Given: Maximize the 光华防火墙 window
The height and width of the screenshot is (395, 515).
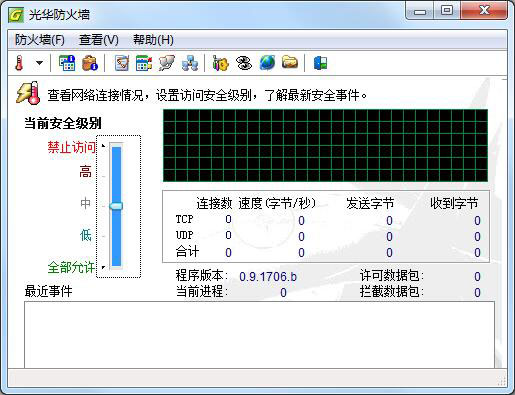Looking at the screenshot, I should point(447,11).
